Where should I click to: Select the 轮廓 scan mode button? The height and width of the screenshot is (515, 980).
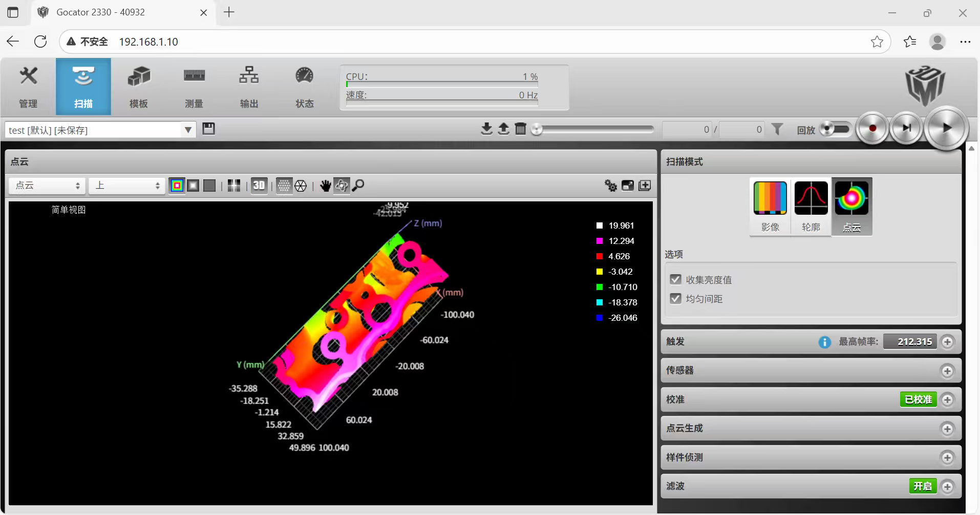811,206
